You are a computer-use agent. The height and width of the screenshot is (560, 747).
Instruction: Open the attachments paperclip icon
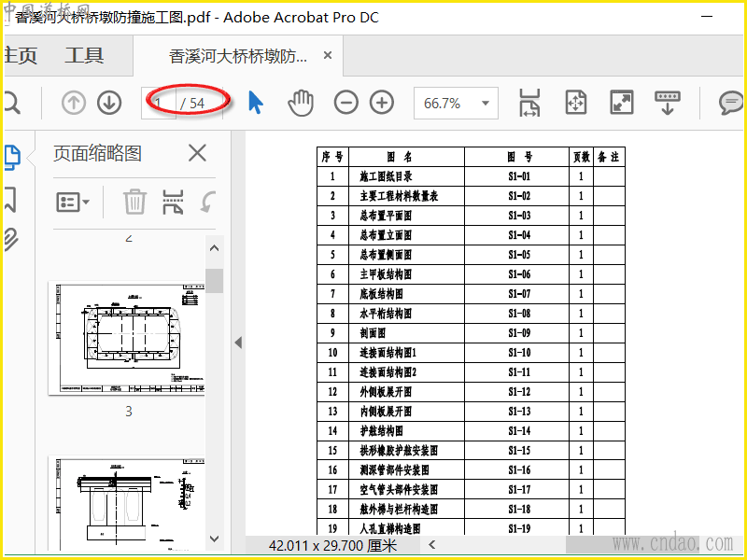[x=10, y=240]
